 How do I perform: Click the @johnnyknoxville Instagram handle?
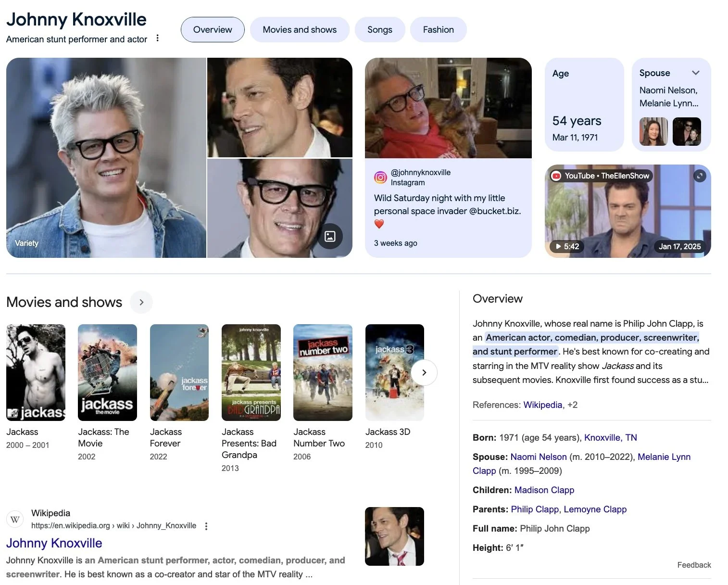[421, 172]
